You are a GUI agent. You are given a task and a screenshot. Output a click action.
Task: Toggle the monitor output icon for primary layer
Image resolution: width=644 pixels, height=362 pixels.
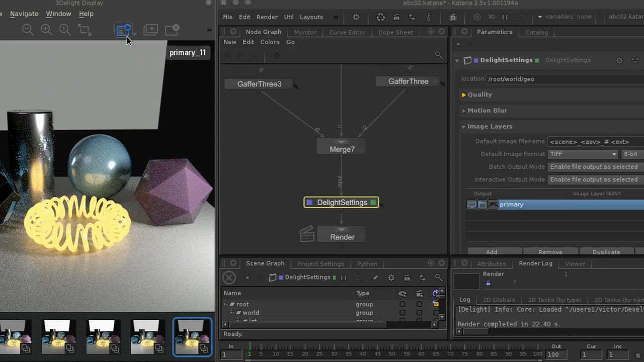point(471,205)
